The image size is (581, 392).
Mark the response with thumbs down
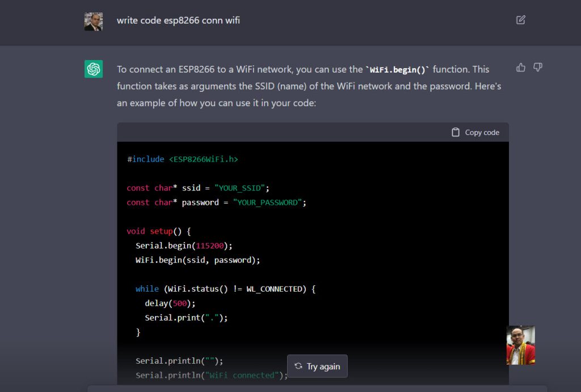[x=538, y=68]
